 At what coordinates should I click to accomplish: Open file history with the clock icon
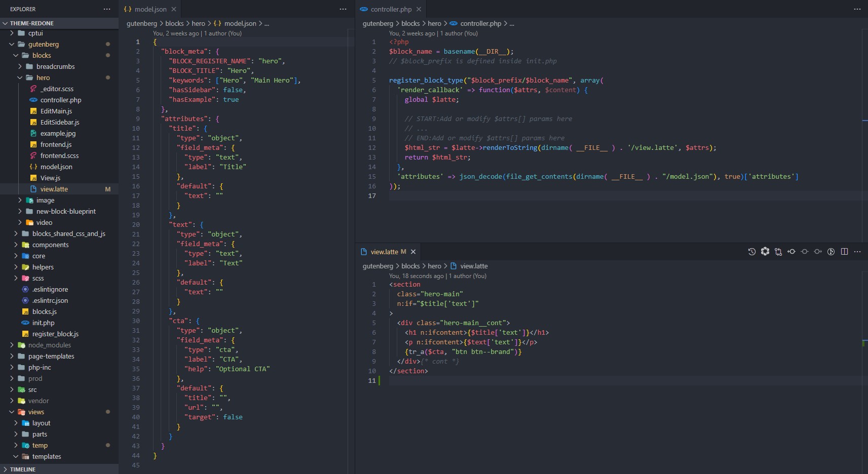(x=752, y=252)
